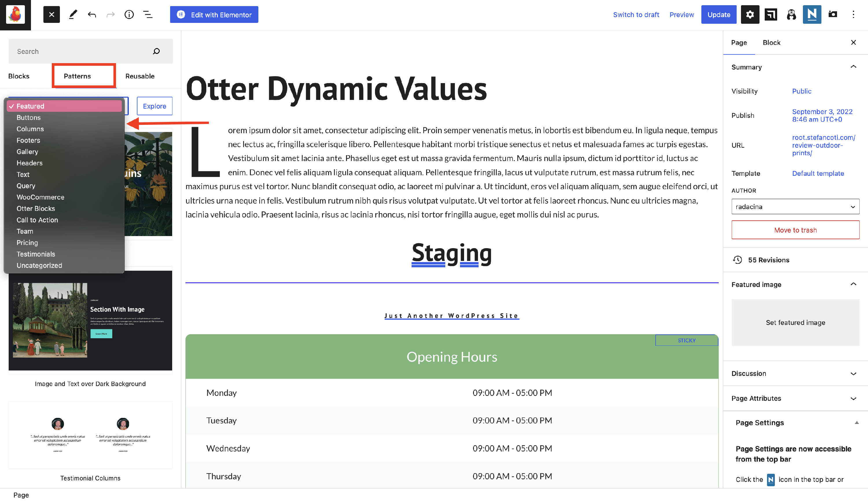Click the redo arrow icon
This screenshot has width=868, height=501.
110,14
